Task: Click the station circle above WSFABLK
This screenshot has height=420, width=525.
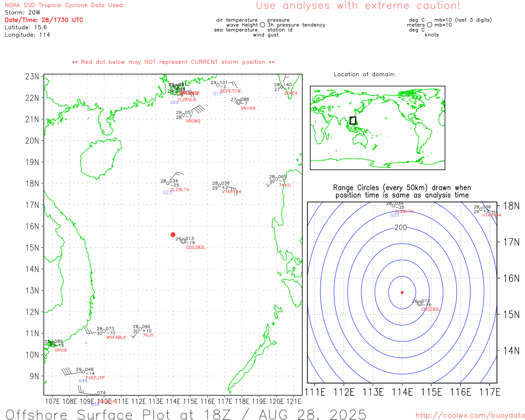Action: tap(104, 331)
